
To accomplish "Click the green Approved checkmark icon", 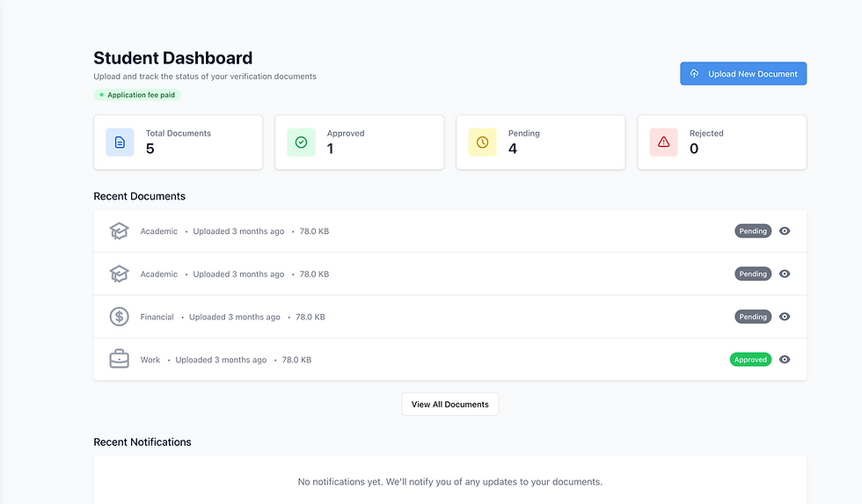I will [x=301, y=142].
